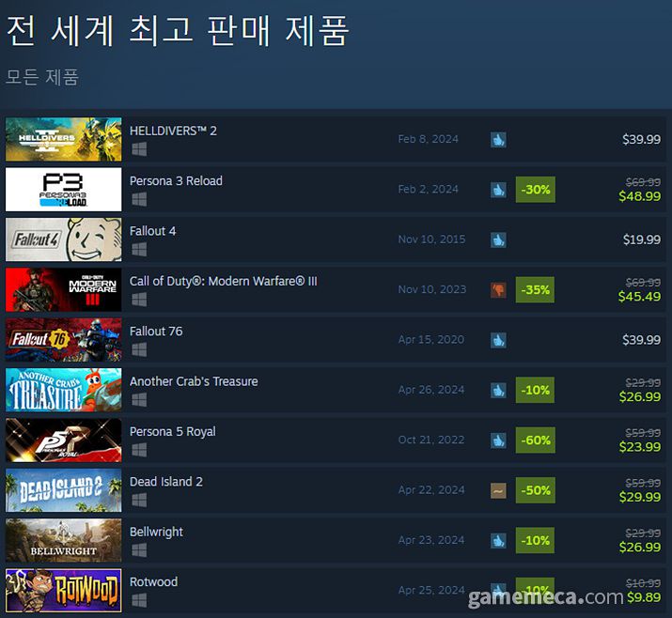Click the thumbs-up icon for Another Crab's Treasure
Viewport: 672px width, 618px height.
[498, 390]
